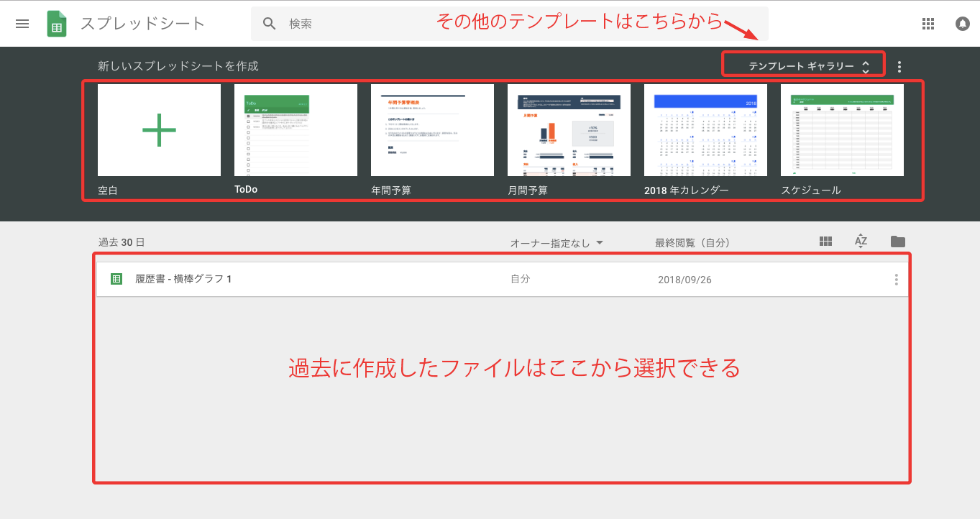The image size is (980, 519).
Task: Select the ToDo template thumbnail
Action: click(296, 130)
